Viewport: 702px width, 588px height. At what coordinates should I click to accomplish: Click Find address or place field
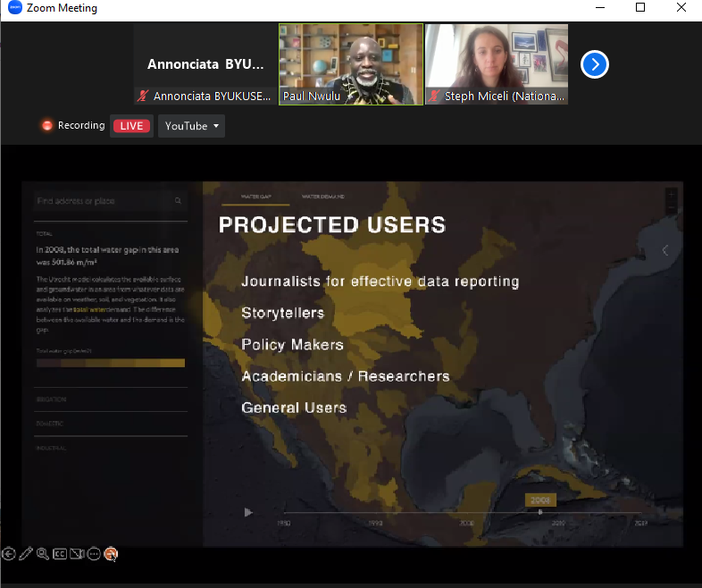pos(110,201)
